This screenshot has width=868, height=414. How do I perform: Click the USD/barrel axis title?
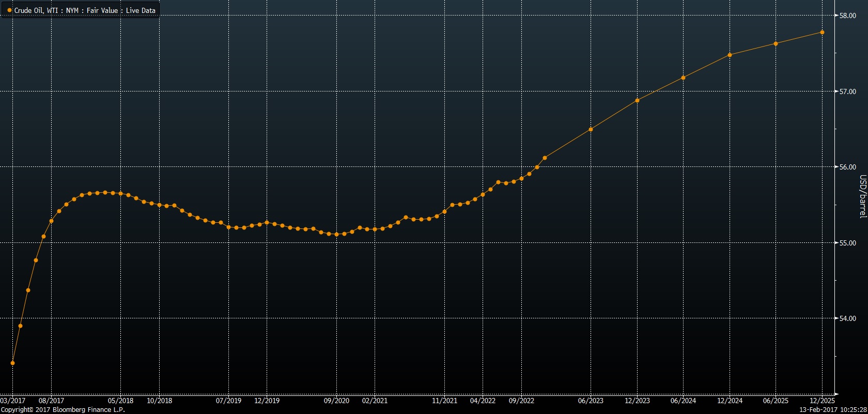(x=862, y=196)
